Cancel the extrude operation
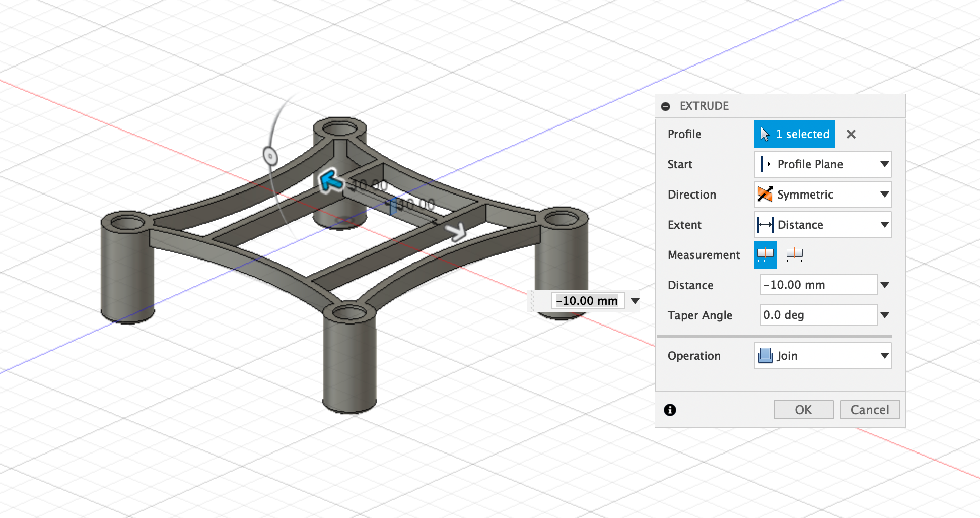 (x=870, y=409)
